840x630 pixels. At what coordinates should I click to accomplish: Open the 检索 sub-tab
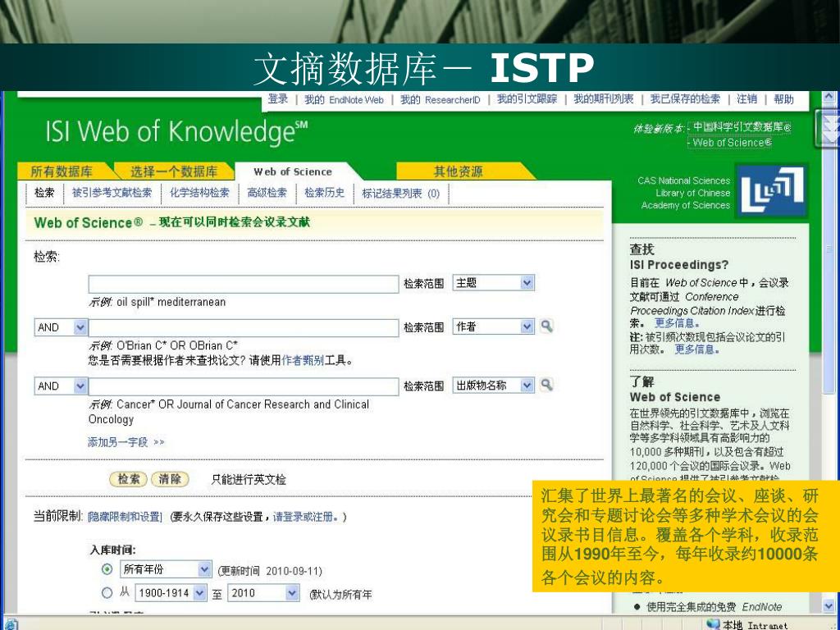coord(44,192)
